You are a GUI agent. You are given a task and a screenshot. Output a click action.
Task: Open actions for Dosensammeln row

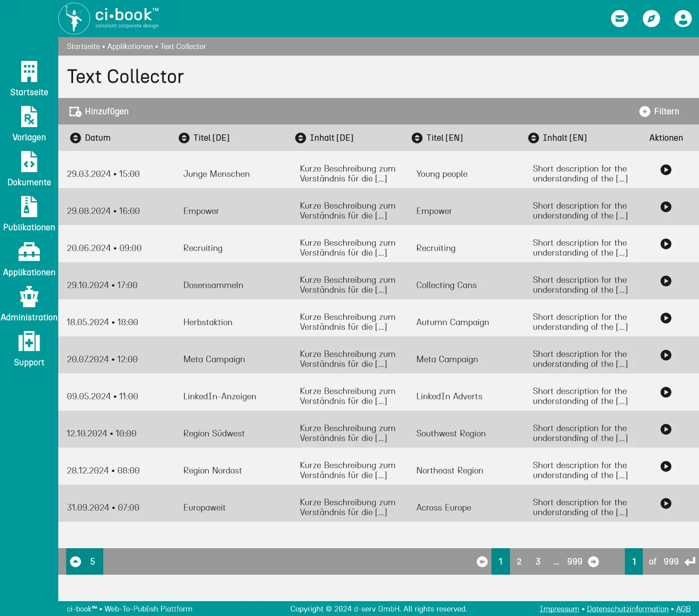pyautogui.click(x=666, y=281)
